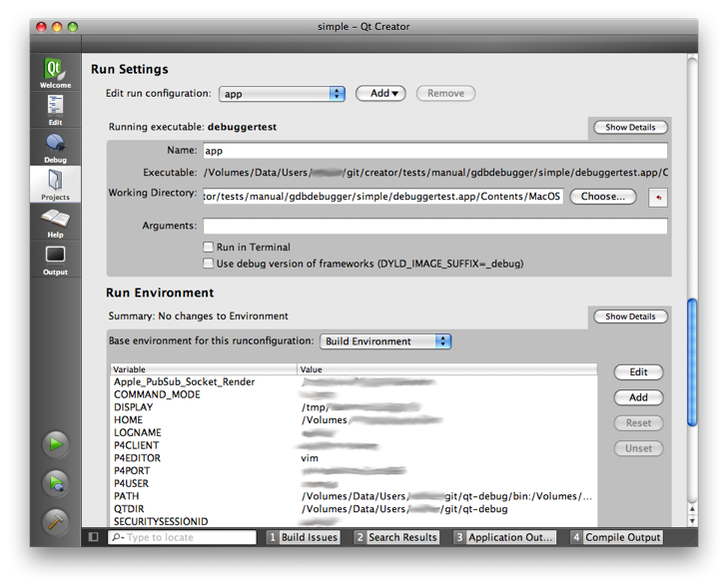Viewport: 728px width, 588px height.
Task: Reset working directory with red arrow icon
Action: point(658,198)
